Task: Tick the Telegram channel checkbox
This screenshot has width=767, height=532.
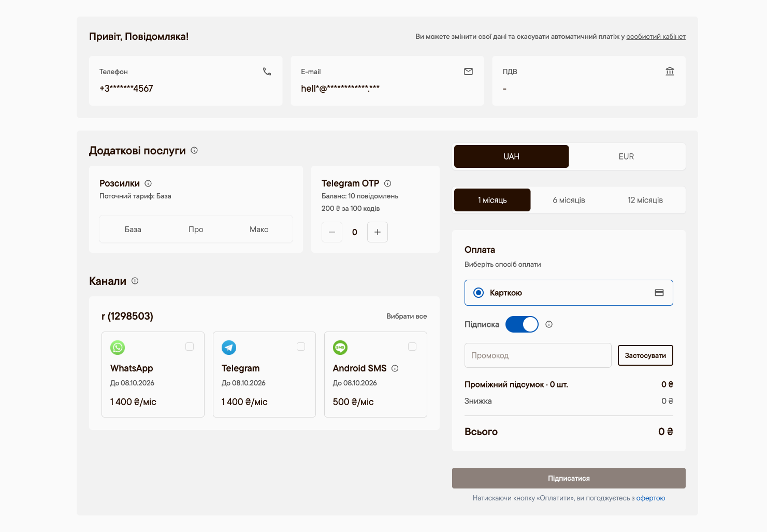Action: (x=301, y=347)
